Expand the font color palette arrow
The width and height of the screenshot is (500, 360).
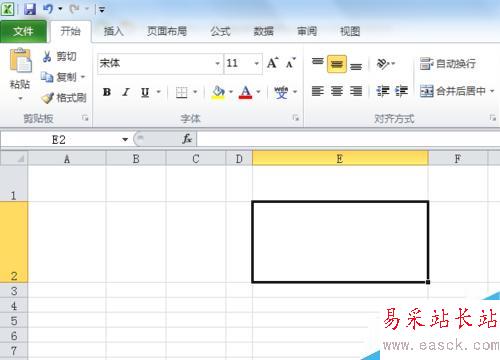(258, 92)
